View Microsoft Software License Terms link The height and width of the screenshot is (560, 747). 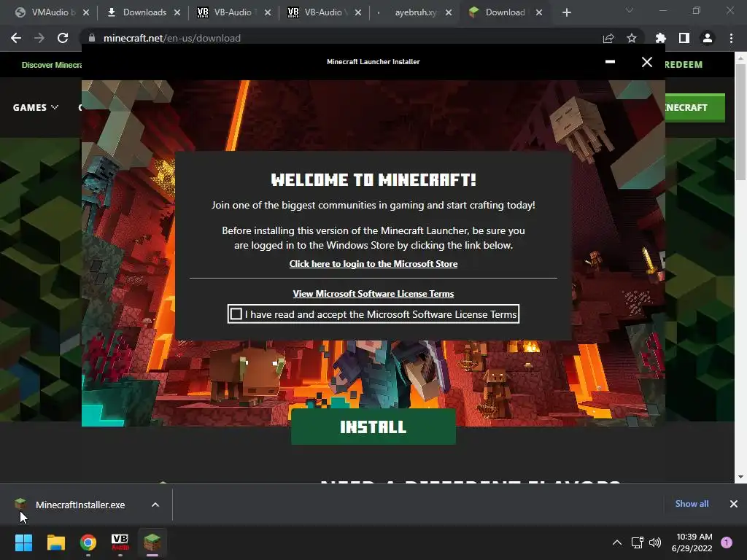(x=373, y=294)
